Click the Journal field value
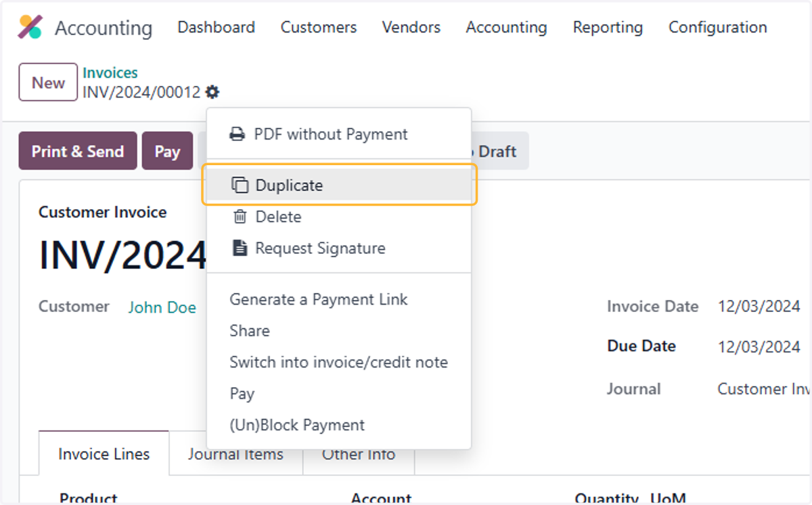The width and height of the screenshot is (812, 505). pos(763,389)
